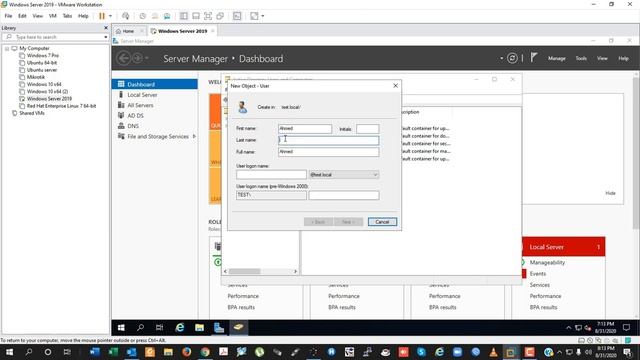640x360 pixels.
Task: Switch to the Windows Server 2019 tab
Action: tap(182, 31)
